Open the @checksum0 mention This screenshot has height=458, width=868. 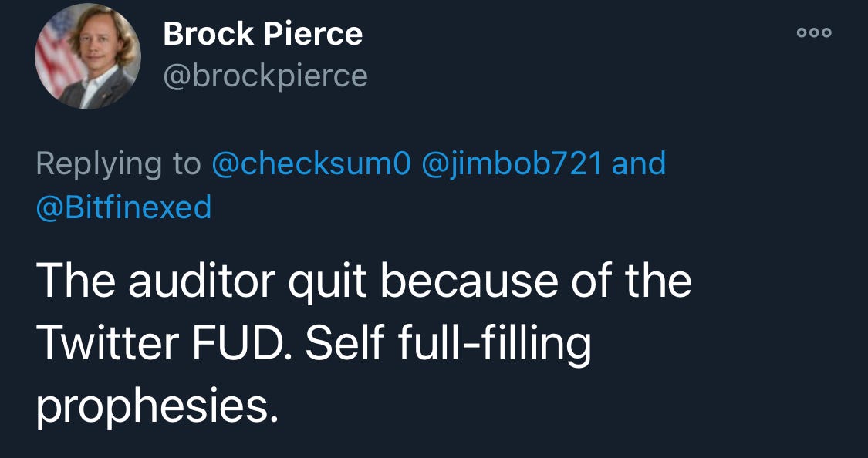[312, 164]
